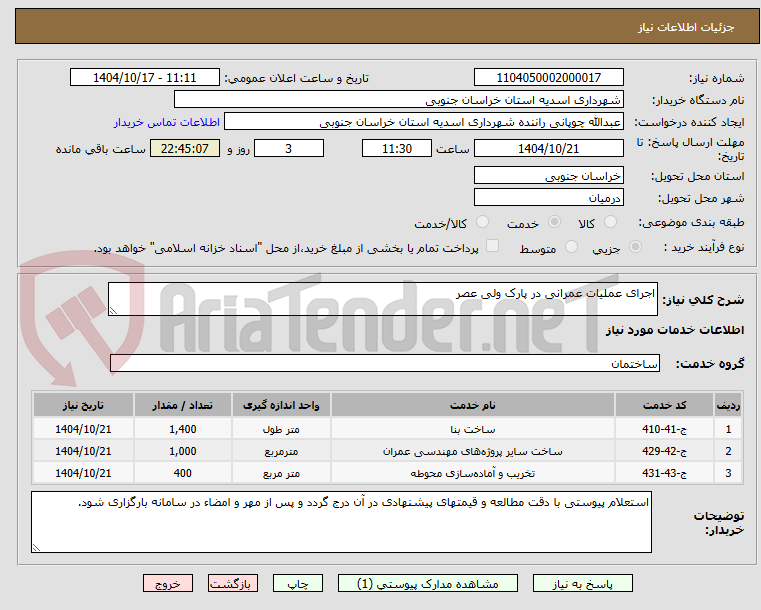Image resolution: width=761 pixels, height=610 pixels.
Task: Click the date cell in row 1
Action: pyautogui.click(x=83, y=429)
